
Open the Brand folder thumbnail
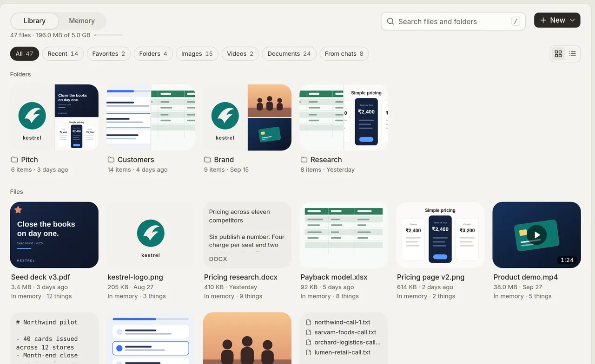coord(247,117)
